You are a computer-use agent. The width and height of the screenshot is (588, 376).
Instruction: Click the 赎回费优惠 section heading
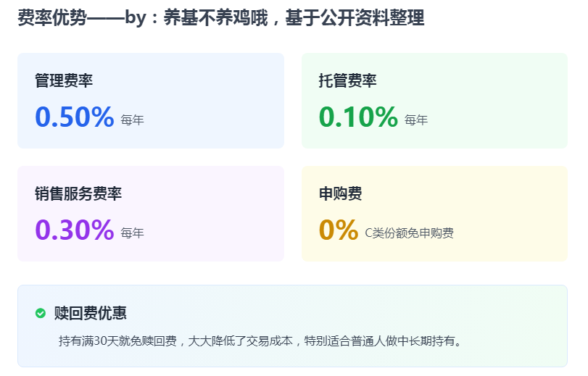tap(91, 313)
